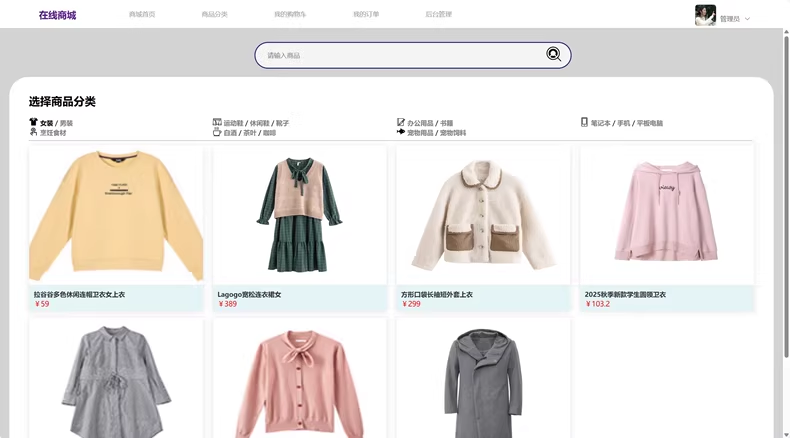The image size is (790, 438).
Task: Open the yellow sweatshirt product image
Action: click(116, 215)
